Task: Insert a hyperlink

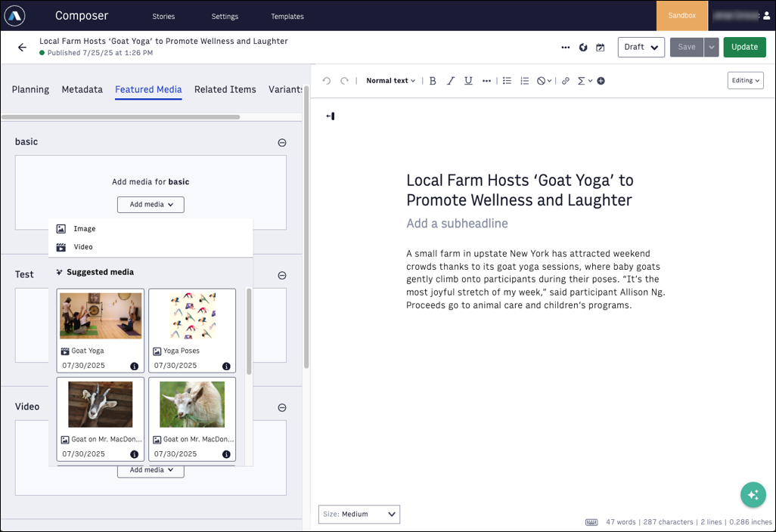Action: pos(566,81)
